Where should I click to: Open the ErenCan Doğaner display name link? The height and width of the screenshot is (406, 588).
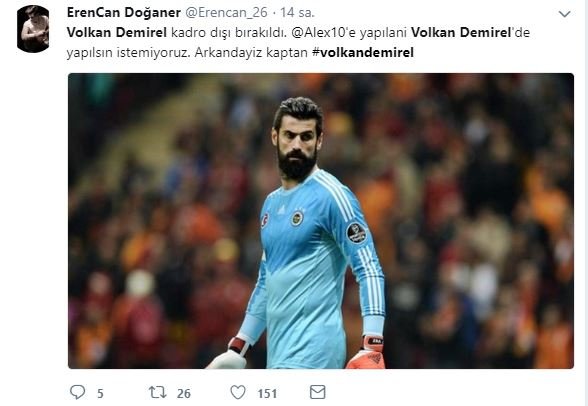point(124,12)
